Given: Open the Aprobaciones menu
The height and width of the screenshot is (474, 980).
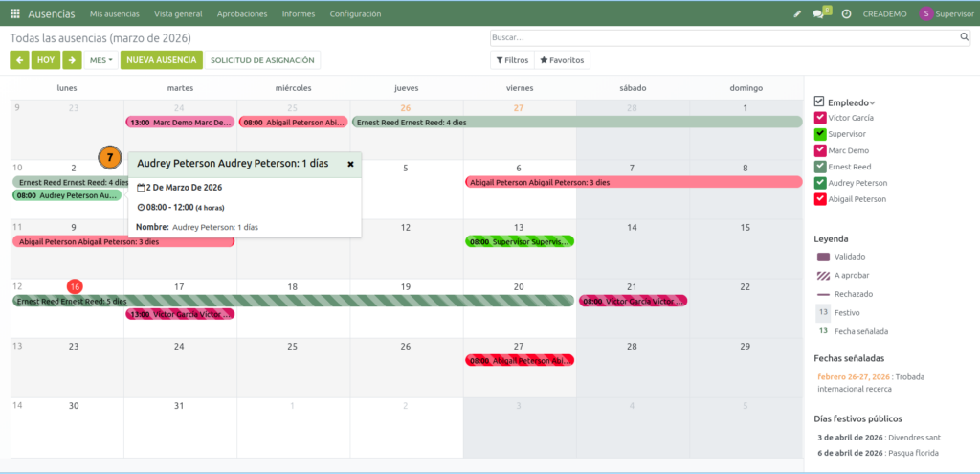Looking at the screenshot, I should point(242,14).
